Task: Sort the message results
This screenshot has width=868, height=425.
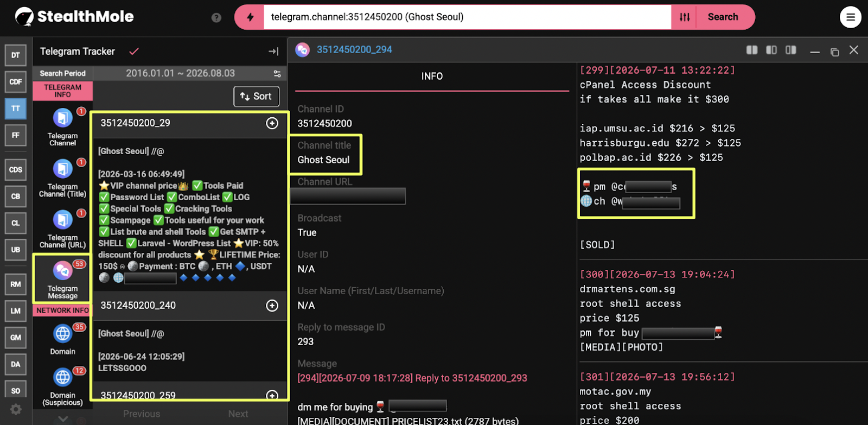Action: point(257,97)
